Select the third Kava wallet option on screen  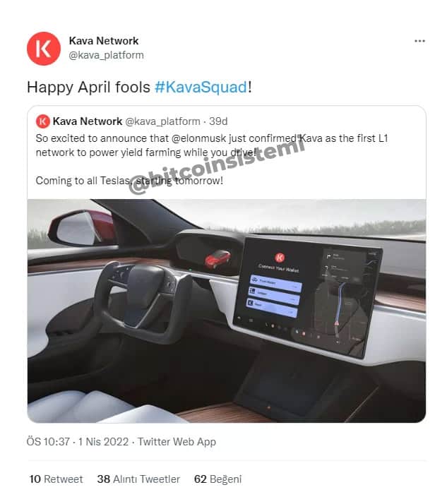tap(272, 307)
